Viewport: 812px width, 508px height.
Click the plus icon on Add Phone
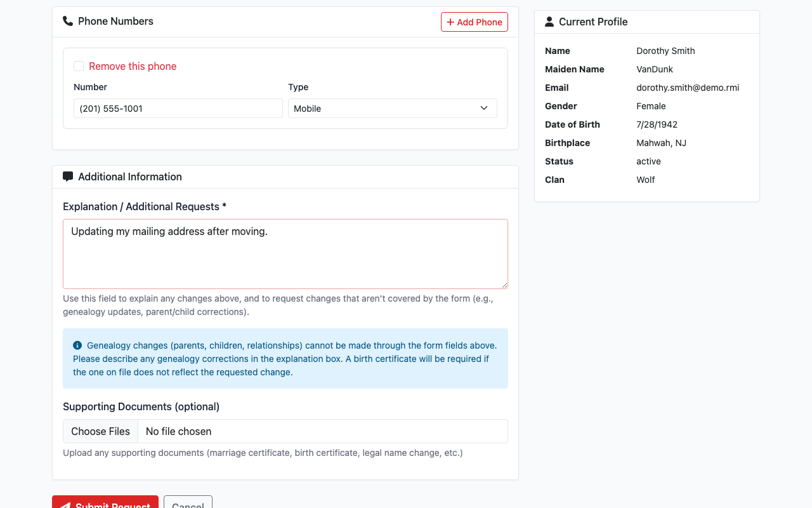[450, 22]
